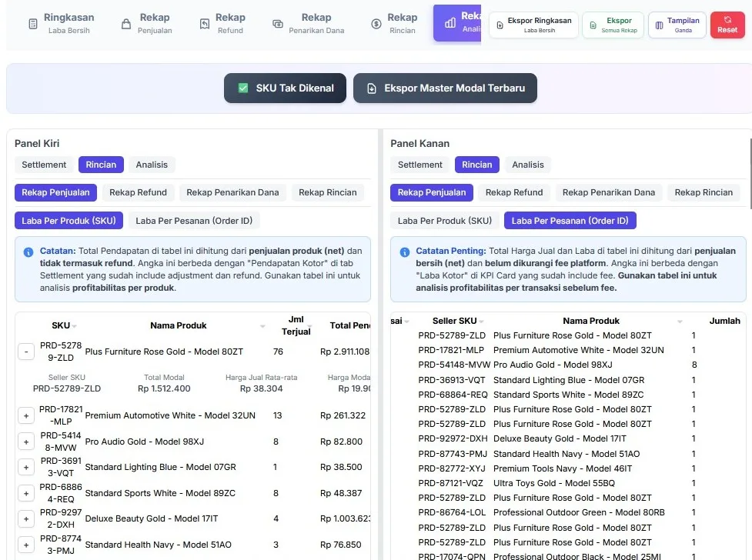The image size is (752, 560).
Task: Click the dollar icon on Rekap Rincian
Action: pos(376,25)
